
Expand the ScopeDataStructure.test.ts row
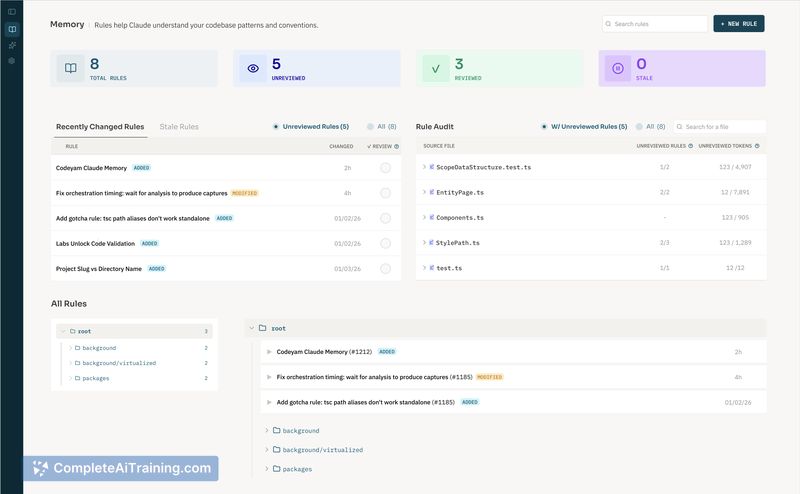click(x=425, y=167)
